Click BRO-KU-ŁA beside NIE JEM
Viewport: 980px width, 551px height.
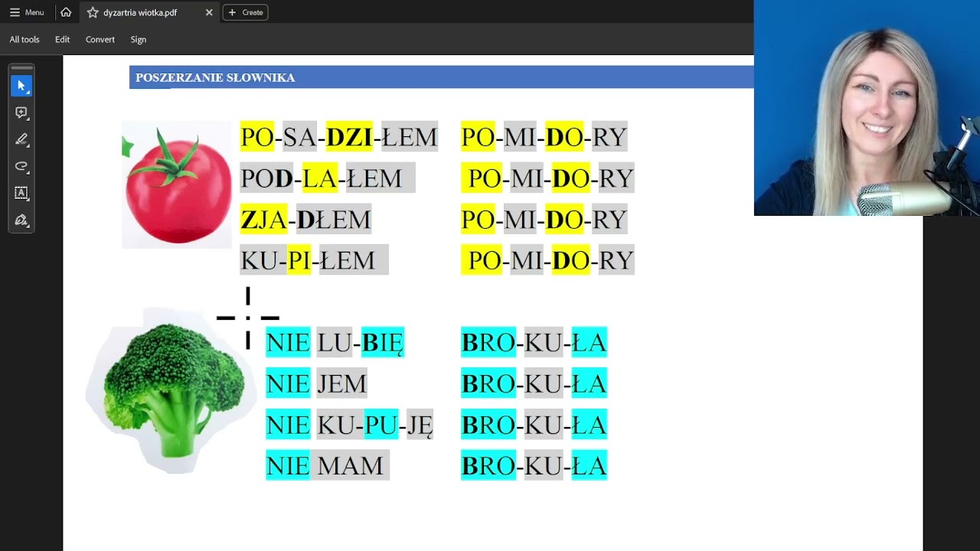pos(534,383)
